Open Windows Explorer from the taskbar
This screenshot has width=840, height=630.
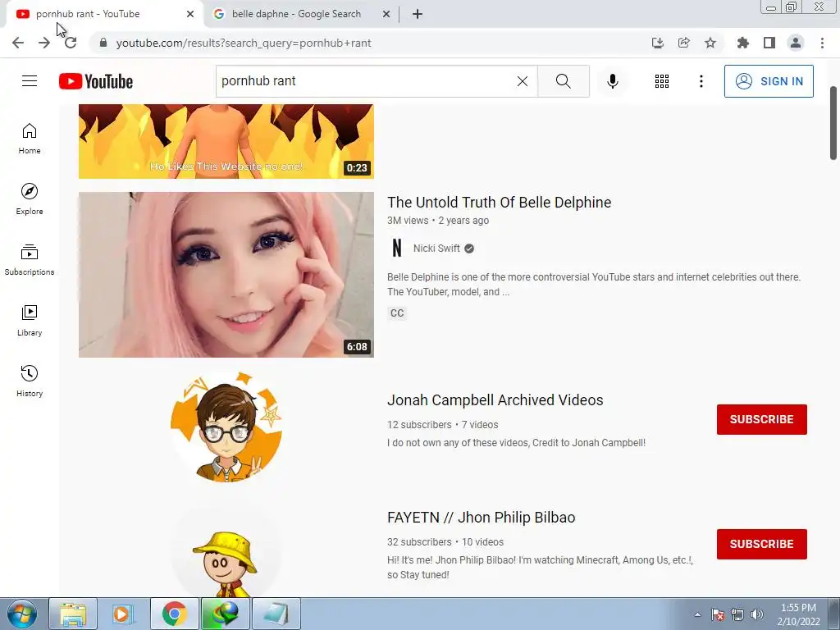(x=73, y=614)
